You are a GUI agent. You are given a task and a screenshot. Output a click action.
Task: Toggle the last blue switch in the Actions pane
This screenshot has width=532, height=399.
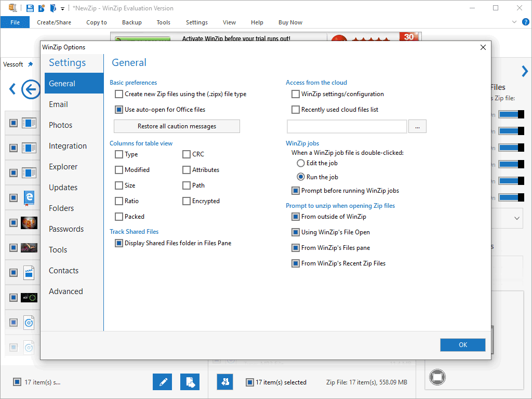(511, 197)
